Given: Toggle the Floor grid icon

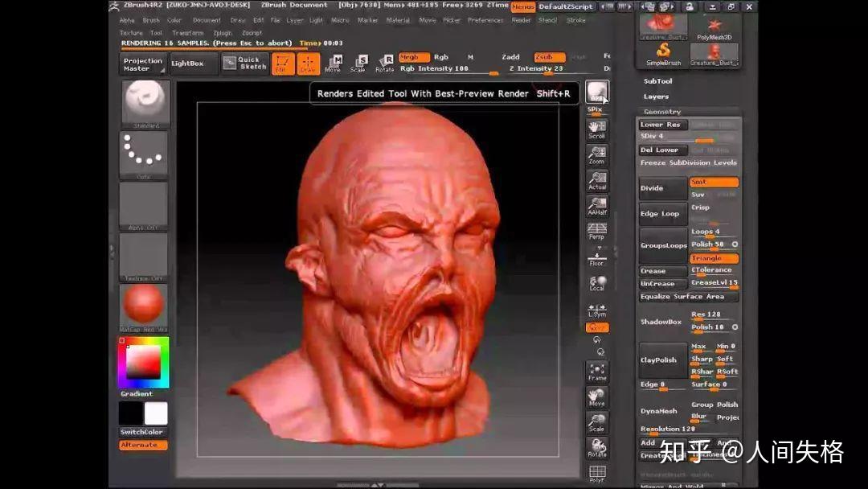Looking at the screenshot, I should [596, 256].
